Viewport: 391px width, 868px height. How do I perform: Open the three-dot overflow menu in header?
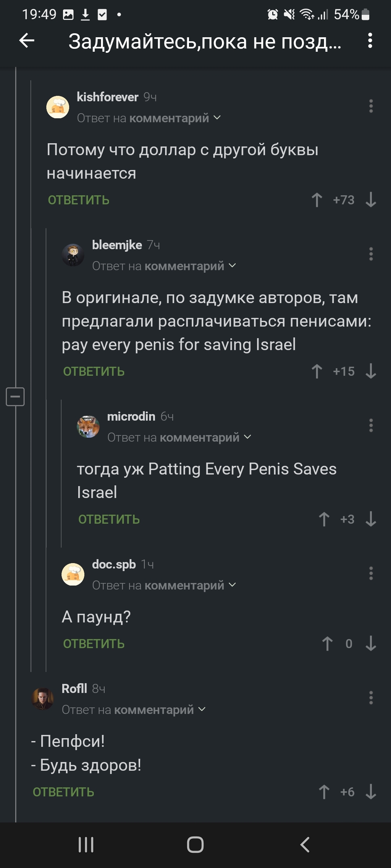370,41
